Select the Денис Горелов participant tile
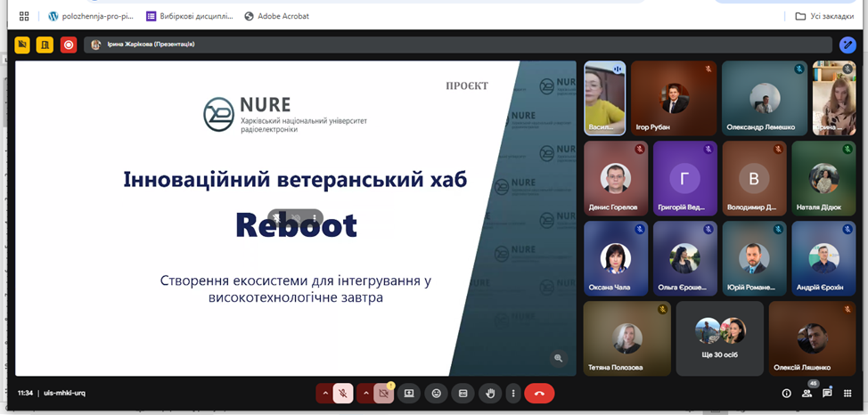 (616, 178)
